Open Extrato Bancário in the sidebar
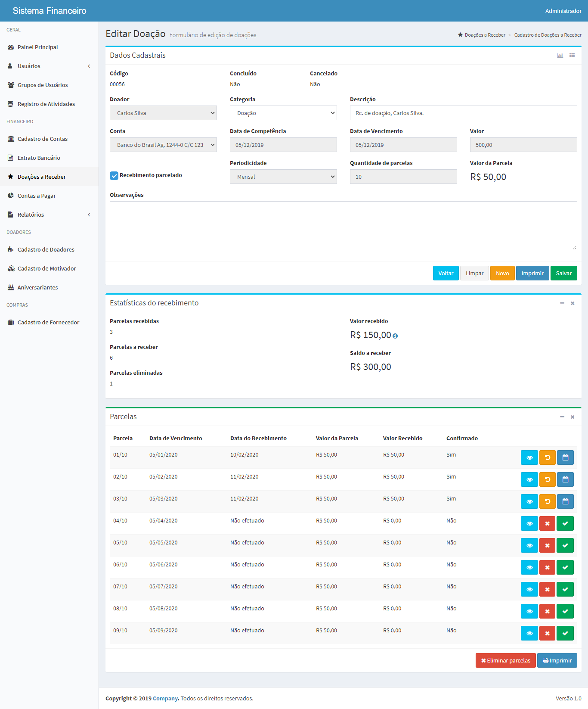Viewport: 588px width, 709px height. [x=39, y=158]
